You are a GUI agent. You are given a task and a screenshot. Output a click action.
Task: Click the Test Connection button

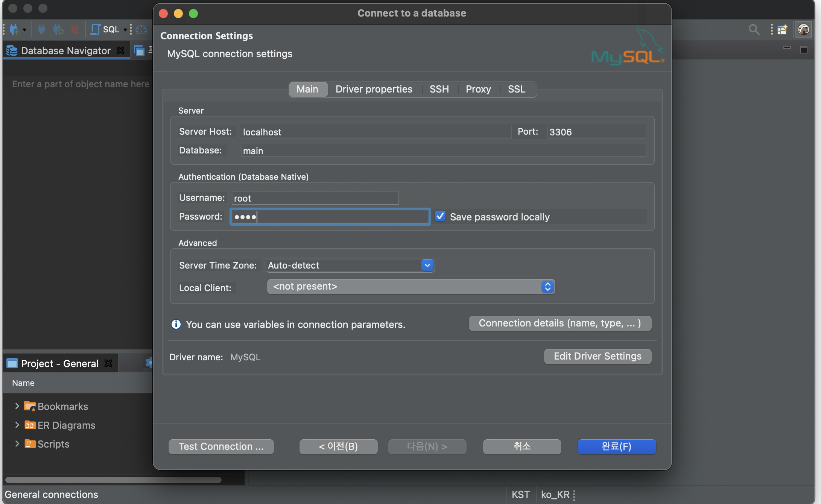(x=221, y=446)
